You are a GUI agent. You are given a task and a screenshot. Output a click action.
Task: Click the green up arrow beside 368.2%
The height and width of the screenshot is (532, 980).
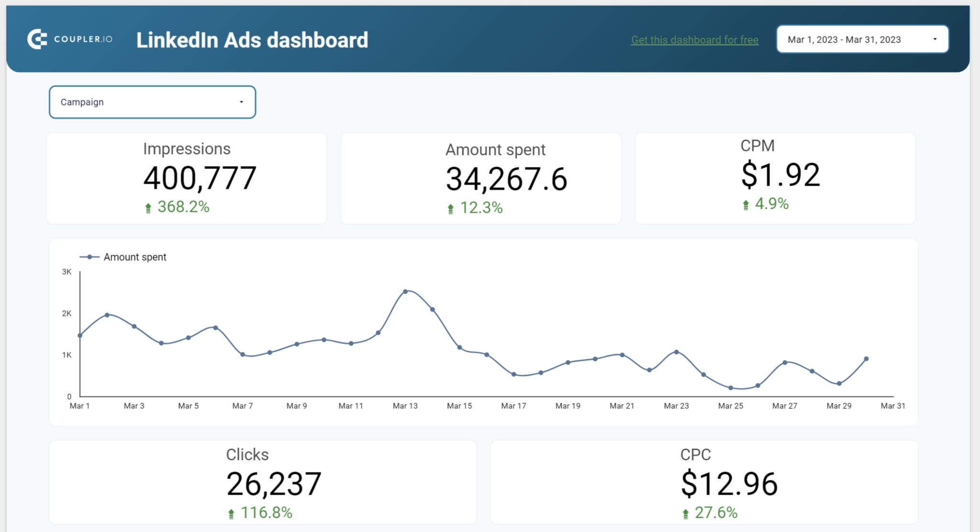(148, 207)
